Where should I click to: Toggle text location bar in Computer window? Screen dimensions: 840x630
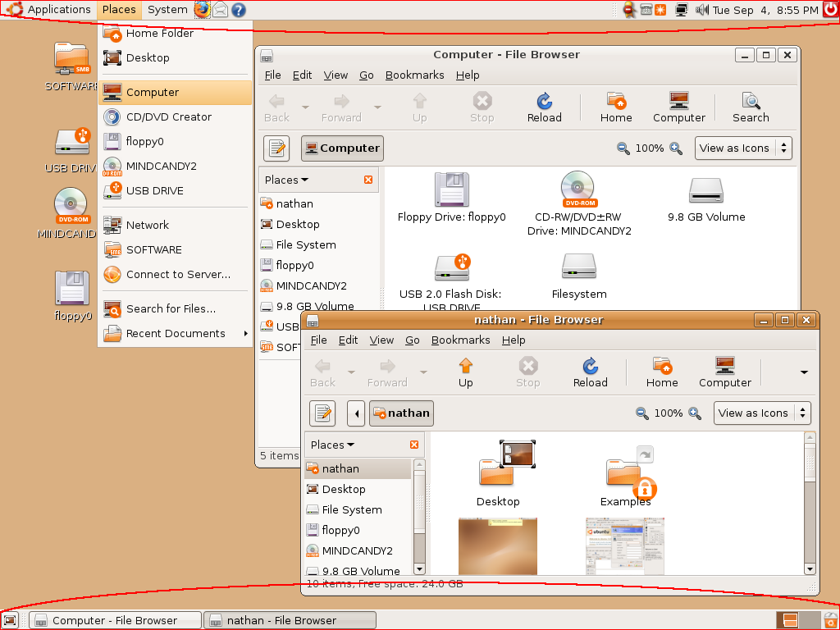click(276, 148)
